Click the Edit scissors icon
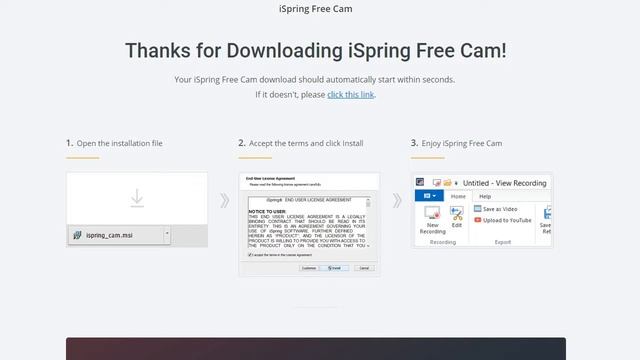640x360 pixels. 457,213
